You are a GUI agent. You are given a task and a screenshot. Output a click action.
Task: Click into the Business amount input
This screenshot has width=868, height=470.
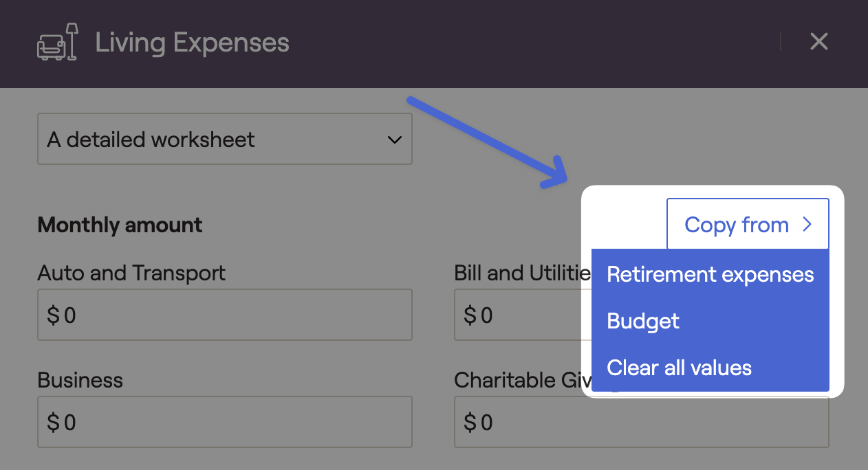pos(225,422)
